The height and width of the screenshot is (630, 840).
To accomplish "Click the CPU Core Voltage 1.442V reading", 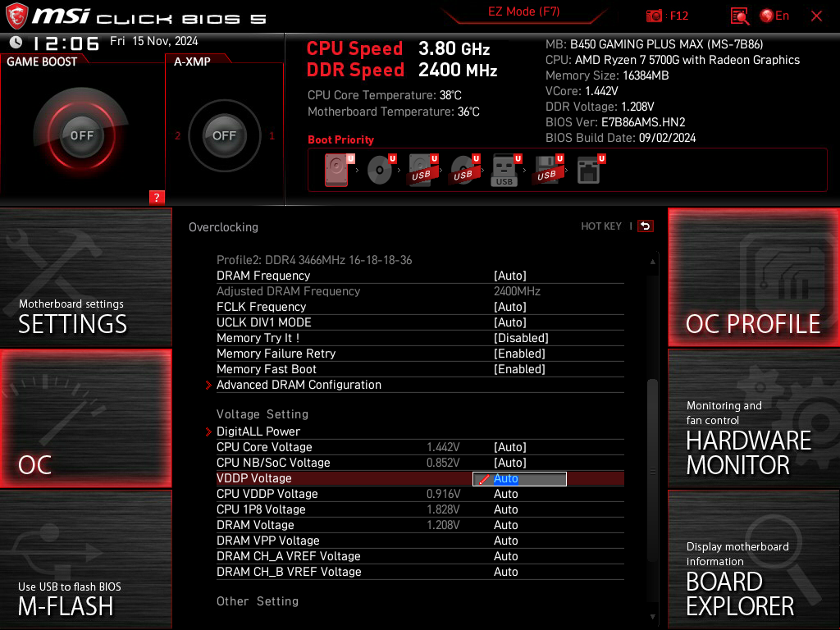I will [x=443, y=447].
